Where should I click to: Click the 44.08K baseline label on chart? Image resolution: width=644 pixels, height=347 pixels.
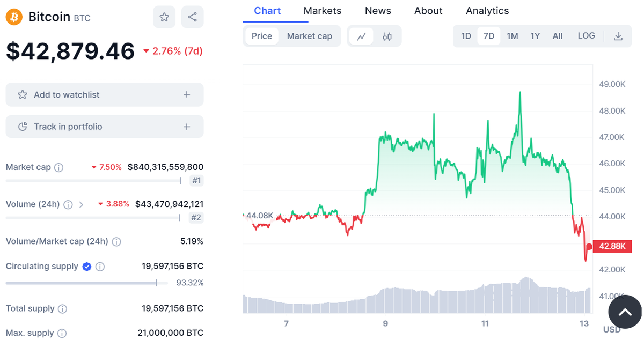pyautogui.click(x=260, y=216)
